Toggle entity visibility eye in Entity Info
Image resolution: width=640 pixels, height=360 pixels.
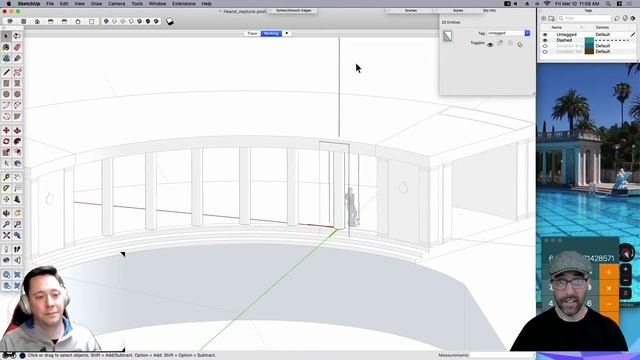(490, 44)
